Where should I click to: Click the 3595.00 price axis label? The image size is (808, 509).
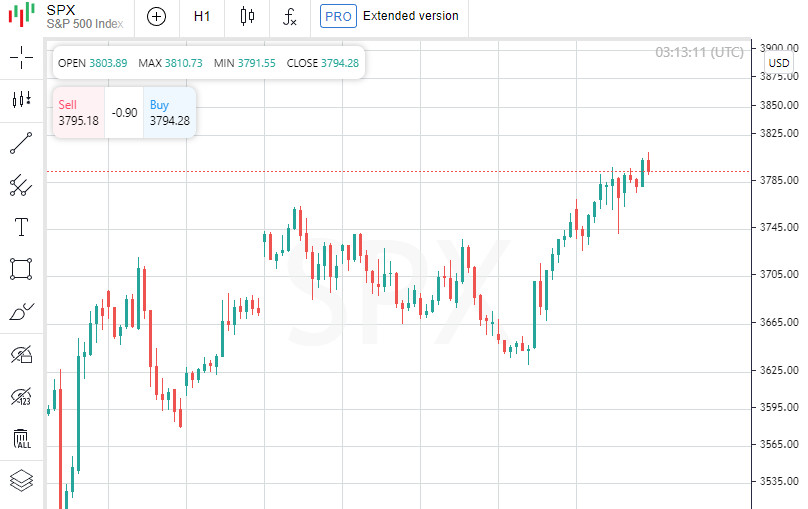tap(779, 407)
